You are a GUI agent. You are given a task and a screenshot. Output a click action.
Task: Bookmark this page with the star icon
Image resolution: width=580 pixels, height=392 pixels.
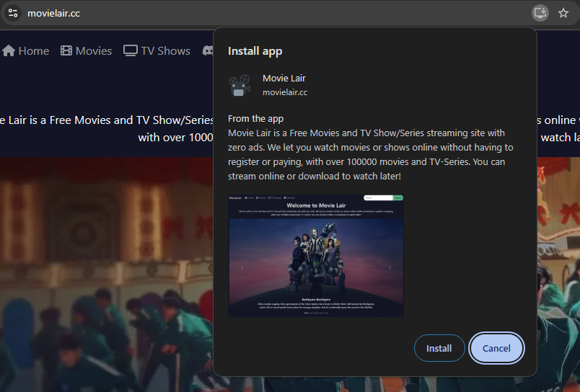563,13
